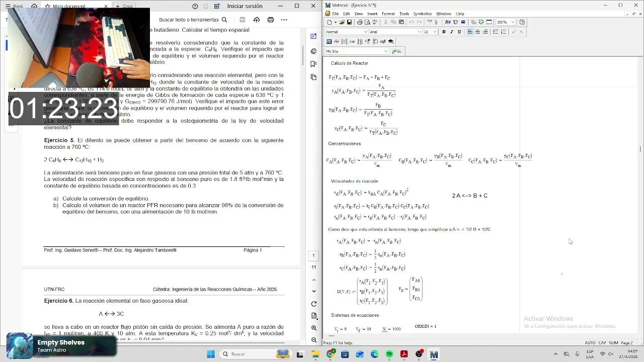Click Open file icon in Mathcad toolbar
Image resolution: width=644 pixels, height=362 pixels.
342,22
